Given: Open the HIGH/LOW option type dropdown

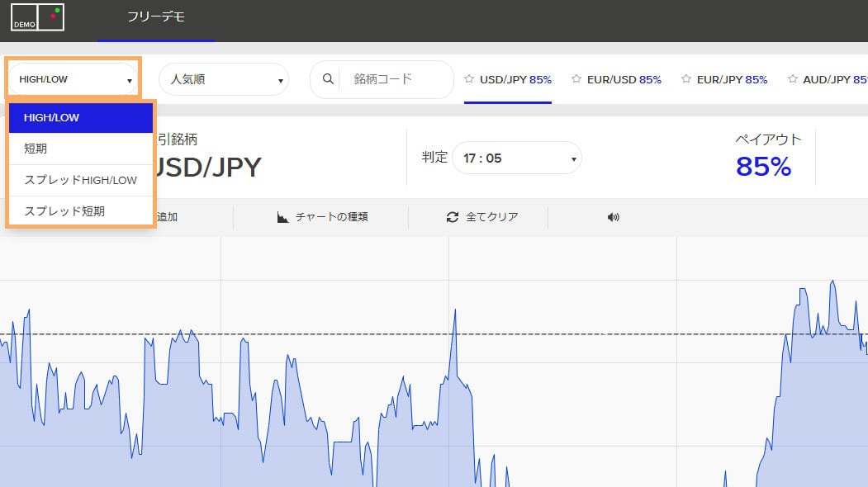Looking at the screenshot, I should [x=73, y=79].
